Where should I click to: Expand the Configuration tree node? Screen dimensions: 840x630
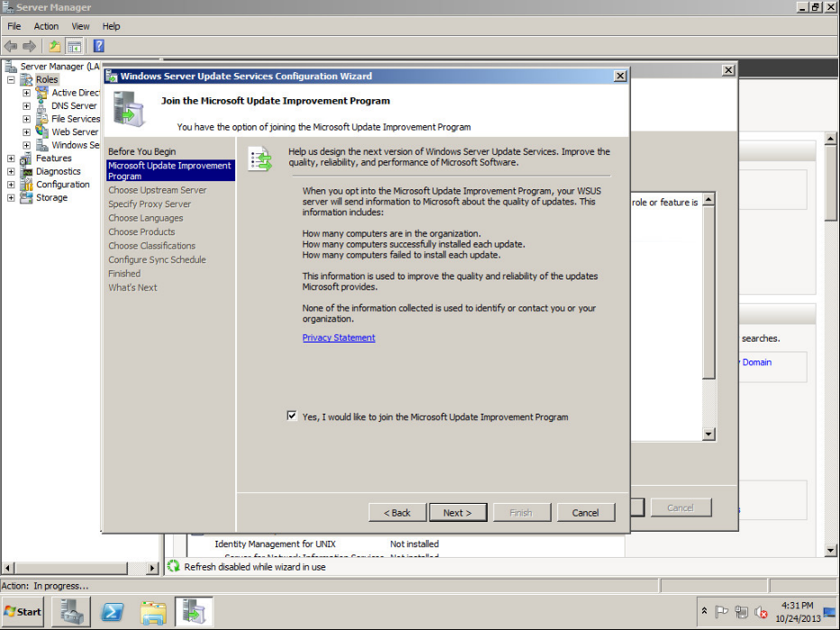coord(11,184)
